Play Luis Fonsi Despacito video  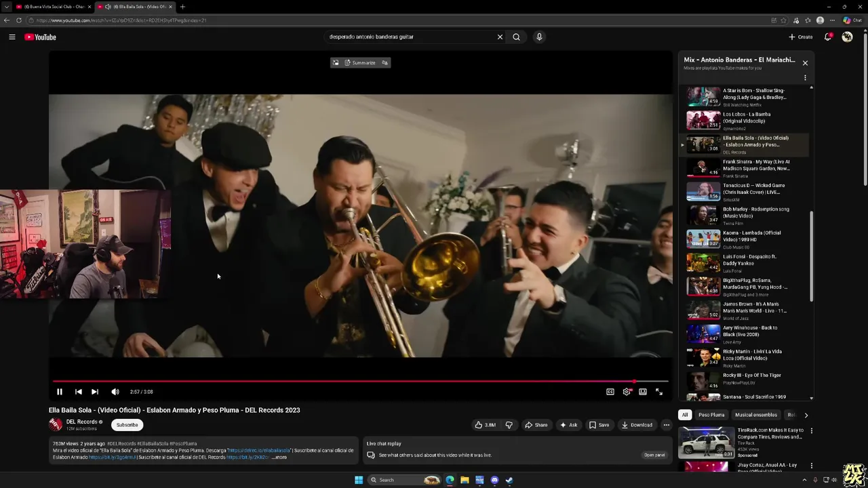[x=745, y=263]
